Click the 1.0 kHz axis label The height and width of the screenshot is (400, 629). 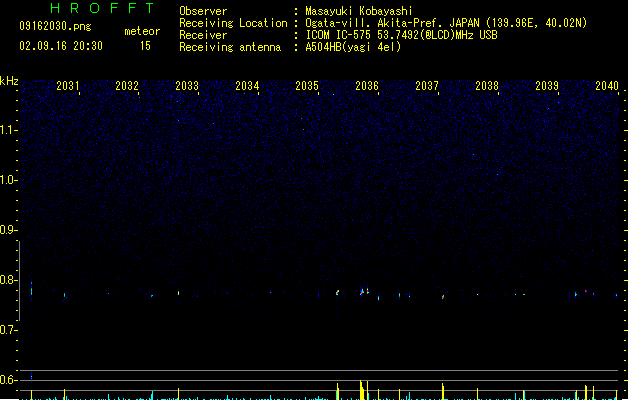[8, 180]
